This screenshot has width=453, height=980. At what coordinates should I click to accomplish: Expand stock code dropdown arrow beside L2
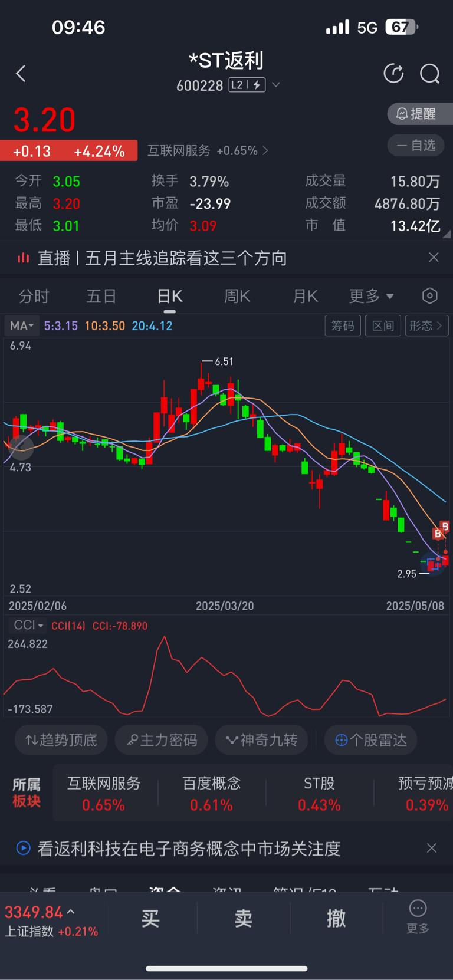pyautogui.click(x=275, y=85)
